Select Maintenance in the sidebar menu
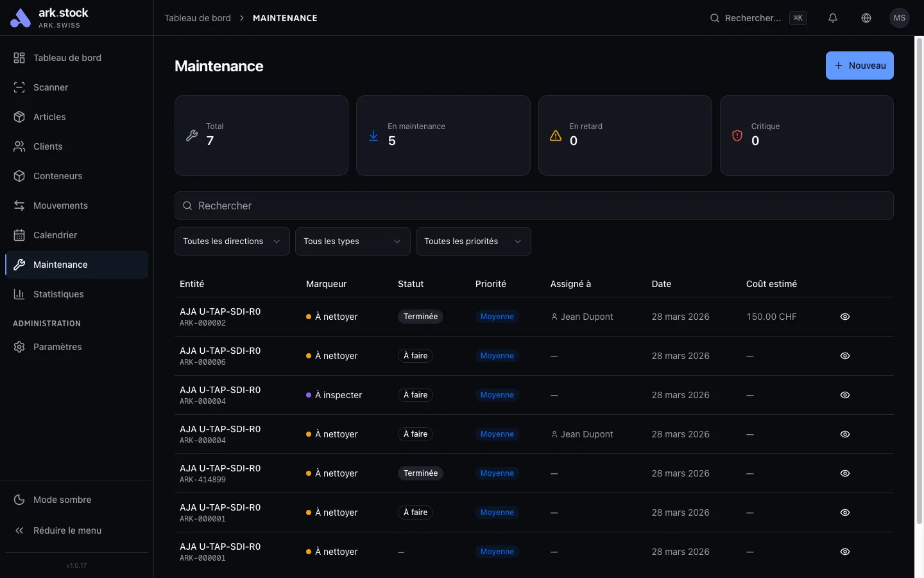 tap(60, 265)
